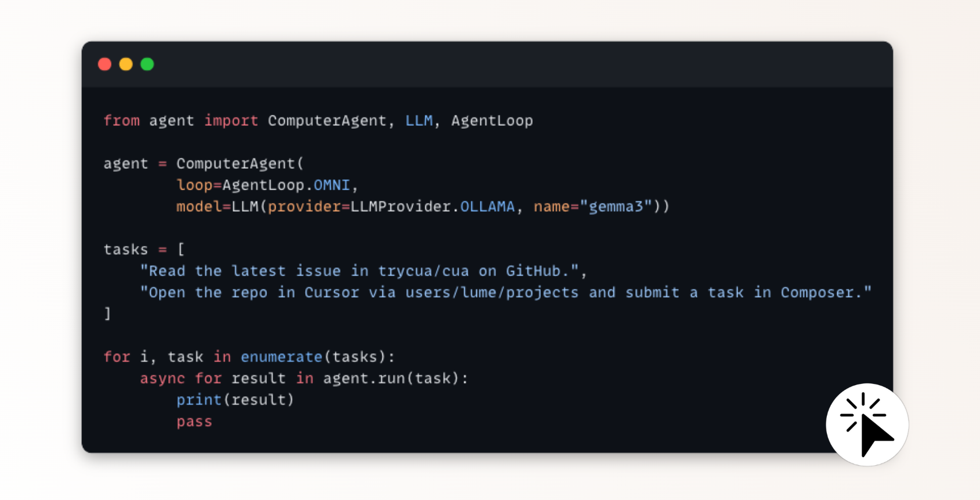The height and width of the screenshot is (500, 980).
Task: Select the "gemma3" model name string
Action: coord(616,206)
